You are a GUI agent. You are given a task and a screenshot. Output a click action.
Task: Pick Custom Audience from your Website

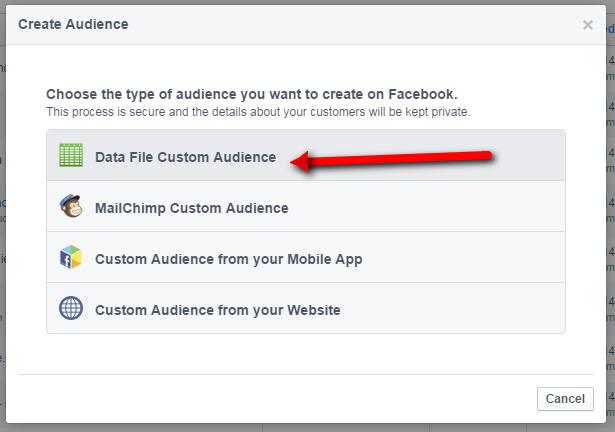point(306,308)
